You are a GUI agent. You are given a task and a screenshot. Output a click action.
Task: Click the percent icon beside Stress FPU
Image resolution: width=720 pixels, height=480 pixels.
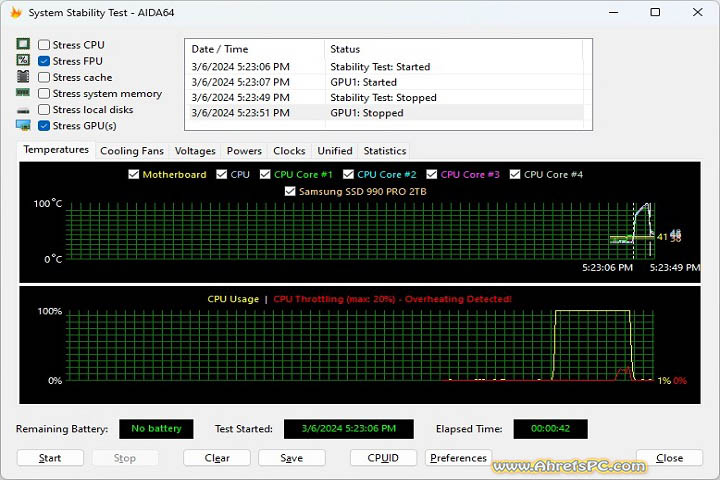click(23, 60)
